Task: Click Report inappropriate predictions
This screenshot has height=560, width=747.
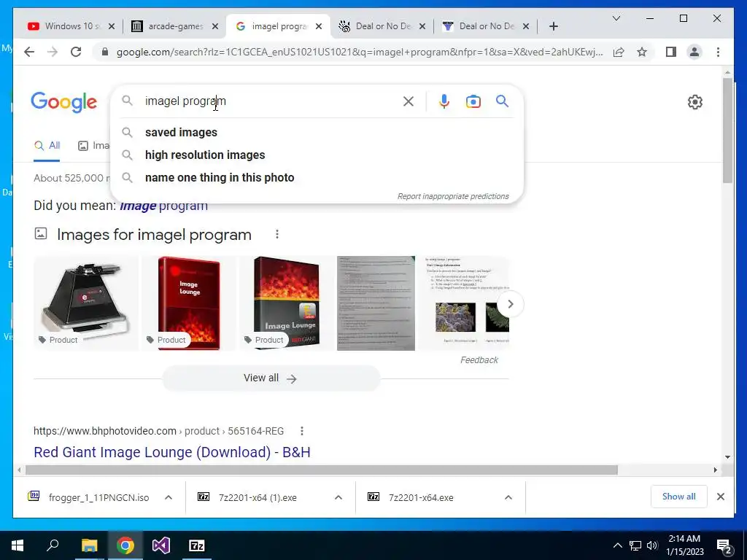Action: pos(453,196)
